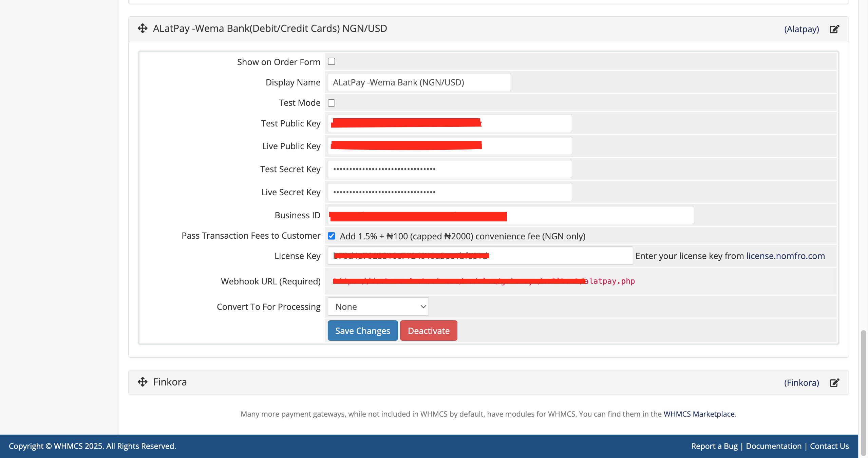Enable the Test Mode checkbox
Screen dimensions: 868x458
pos(332,103)
